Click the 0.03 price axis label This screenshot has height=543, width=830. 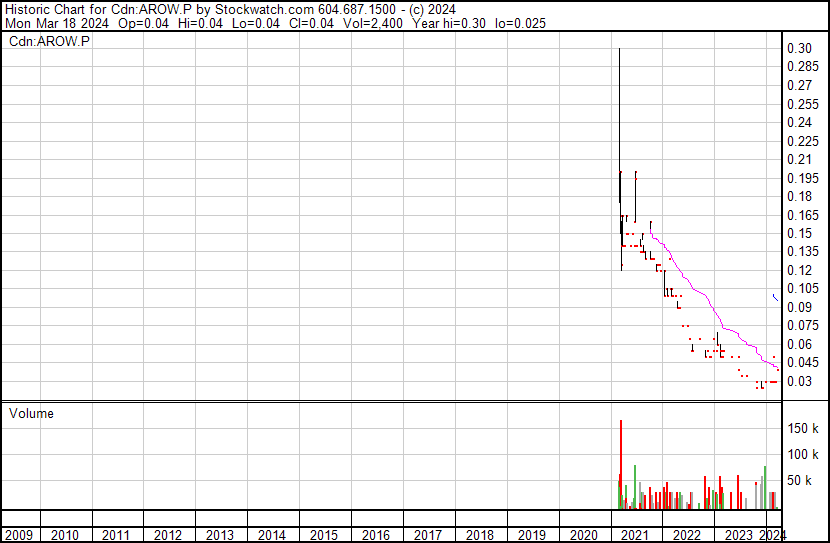798,381
